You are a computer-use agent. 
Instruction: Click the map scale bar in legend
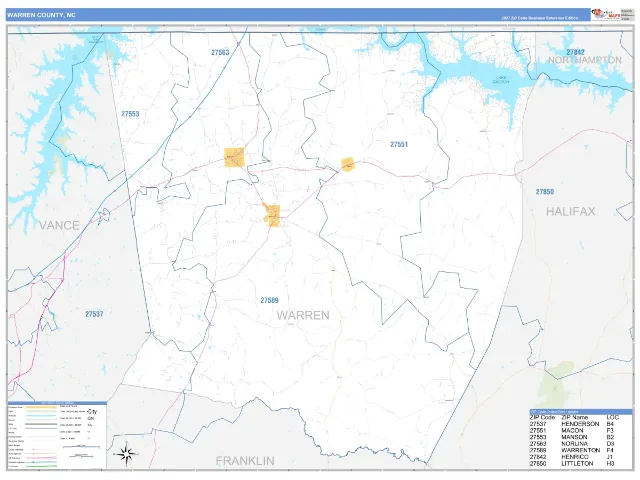(x=81, y=447)
